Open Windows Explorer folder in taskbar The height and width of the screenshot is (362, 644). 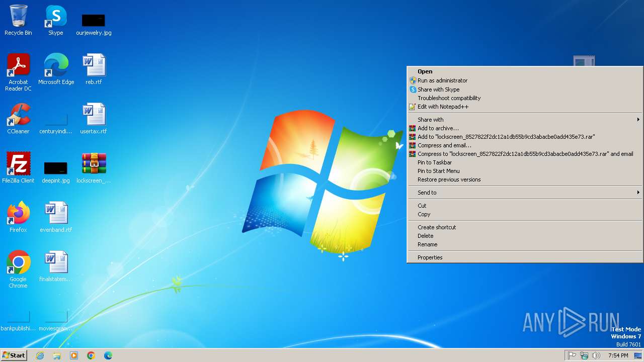coord(57,355)
